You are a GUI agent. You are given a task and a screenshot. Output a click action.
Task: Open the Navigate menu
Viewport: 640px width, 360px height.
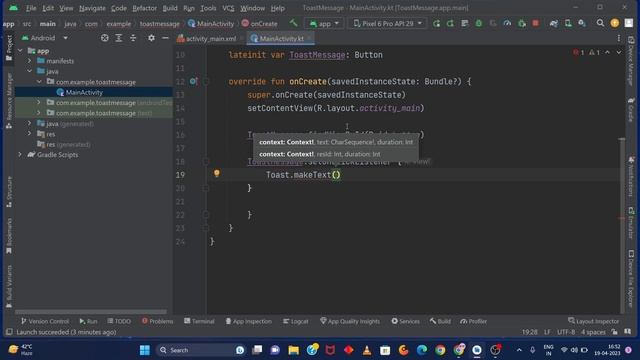[92, 8]
